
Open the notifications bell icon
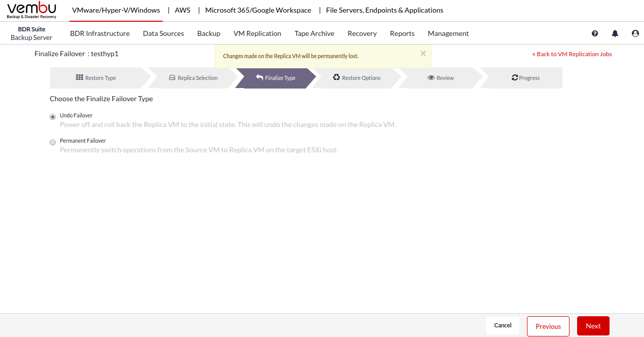[615, 33]
